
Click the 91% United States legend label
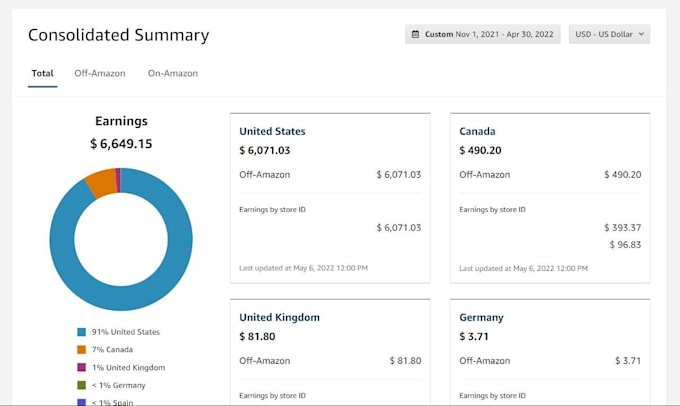coord(126,332)
